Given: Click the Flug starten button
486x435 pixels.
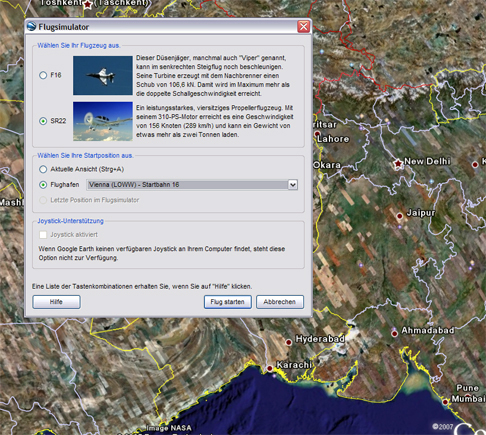Looking at the screenshot, I should click(227, 302).
